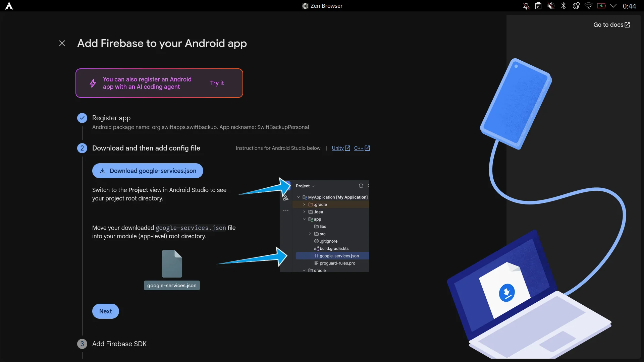This screenshot has height=362, width=644.
Task: Open the Wi-Fi network tray icon
Action: 589,6
